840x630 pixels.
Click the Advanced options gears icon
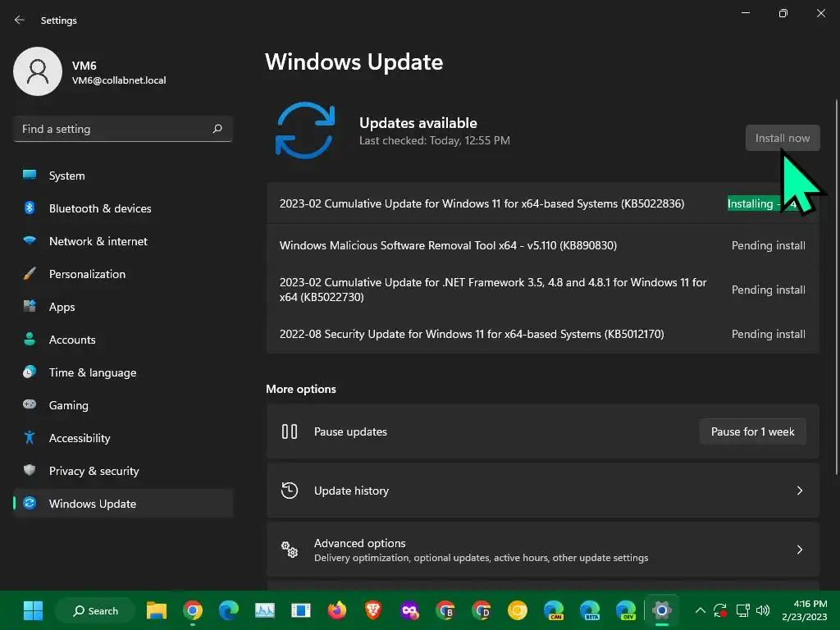point(290,549)
